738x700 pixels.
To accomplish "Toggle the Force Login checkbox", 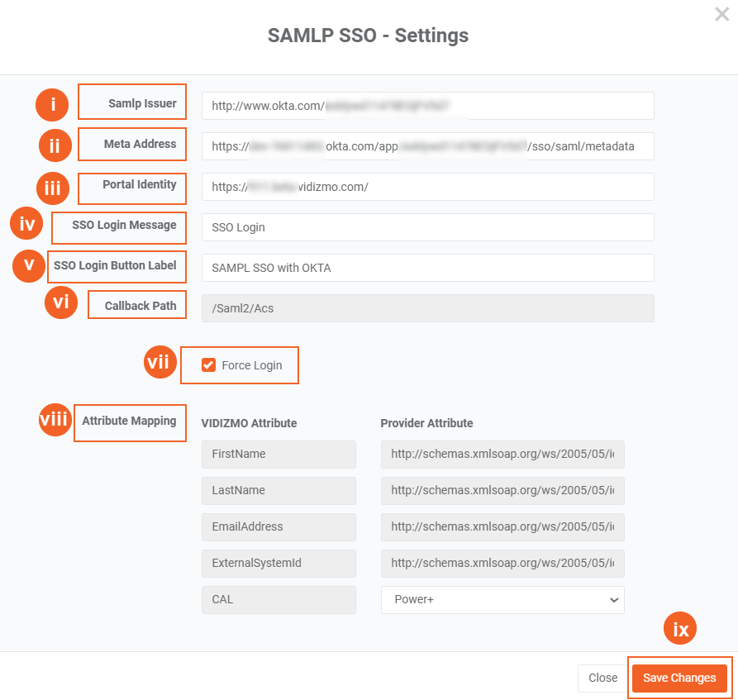I will click(209, 365).
